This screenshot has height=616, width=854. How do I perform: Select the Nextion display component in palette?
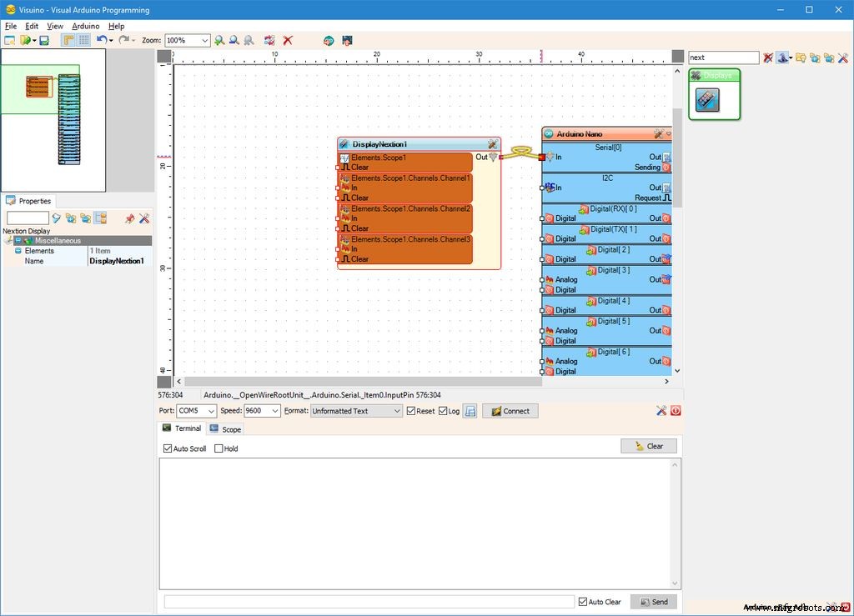click(x=707, y=100)
